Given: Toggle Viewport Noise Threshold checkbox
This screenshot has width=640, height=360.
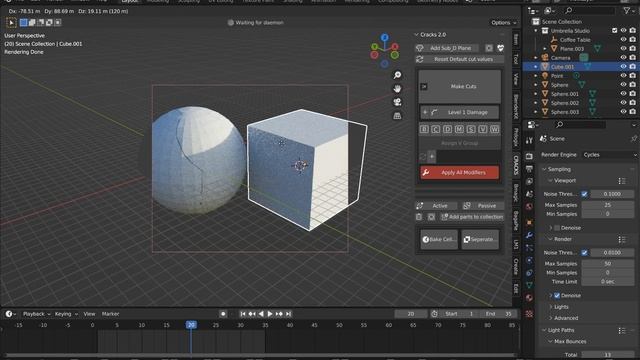Looking at the screenshot, I should point(584,194).
